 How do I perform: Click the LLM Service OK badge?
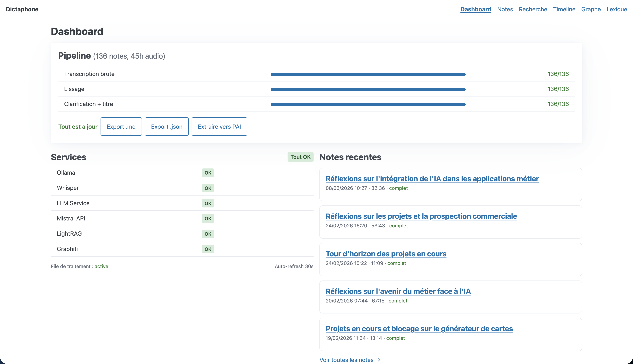point(208,203)
